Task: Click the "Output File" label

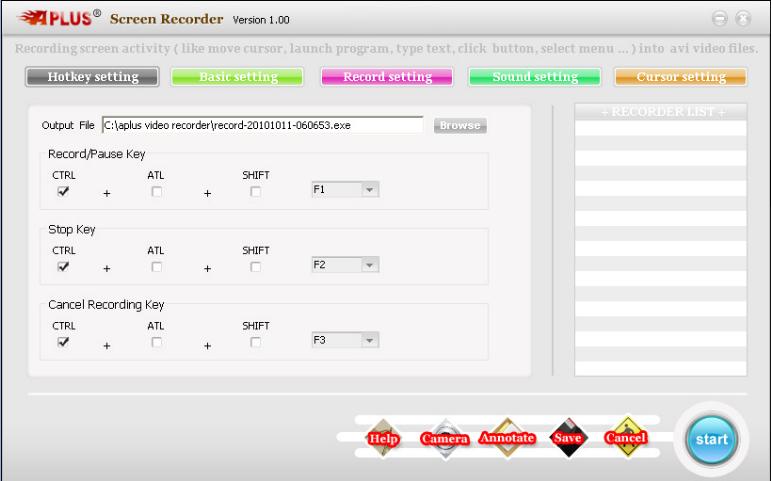Action: 68,125
